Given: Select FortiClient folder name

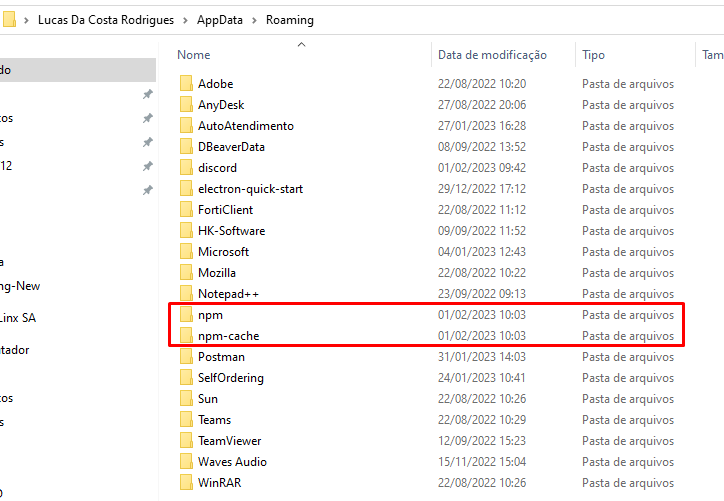Looking at the screenshot, I should [225, 210].
